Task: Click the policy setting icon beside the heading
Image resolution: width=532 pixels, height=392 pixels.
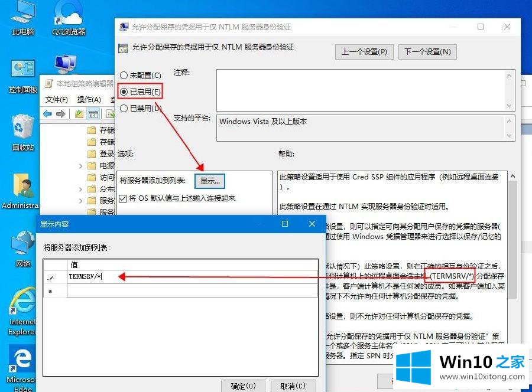Action: coord(123,48)
